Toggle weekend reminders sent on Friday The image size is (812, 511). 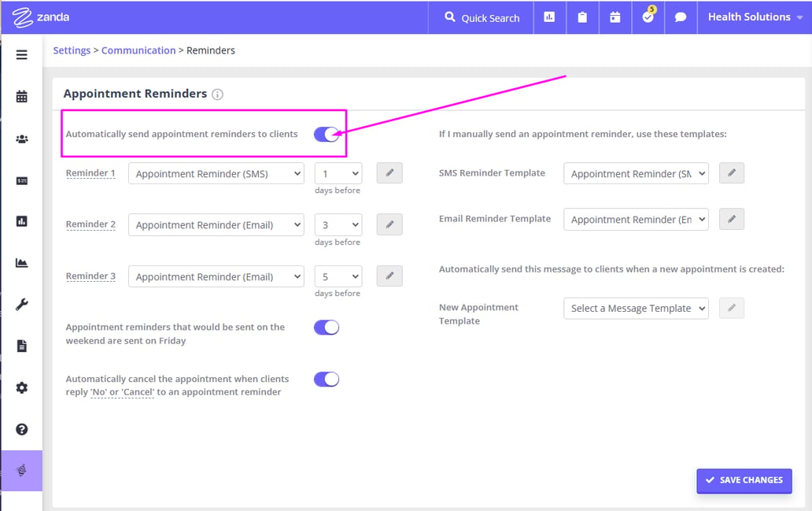(326, 325)
